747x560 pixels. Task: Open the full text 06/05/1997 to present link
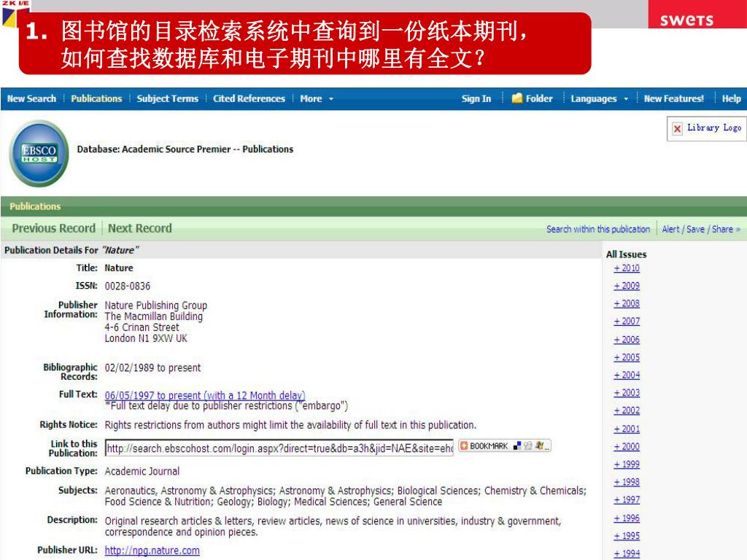(205, 395)
